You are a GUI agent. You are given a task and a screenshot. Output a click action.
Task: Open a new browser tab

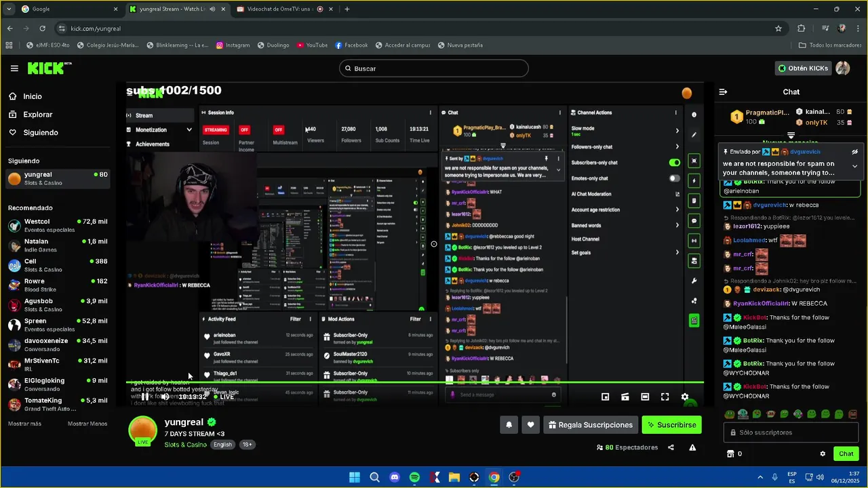click(x=347, y=9)
